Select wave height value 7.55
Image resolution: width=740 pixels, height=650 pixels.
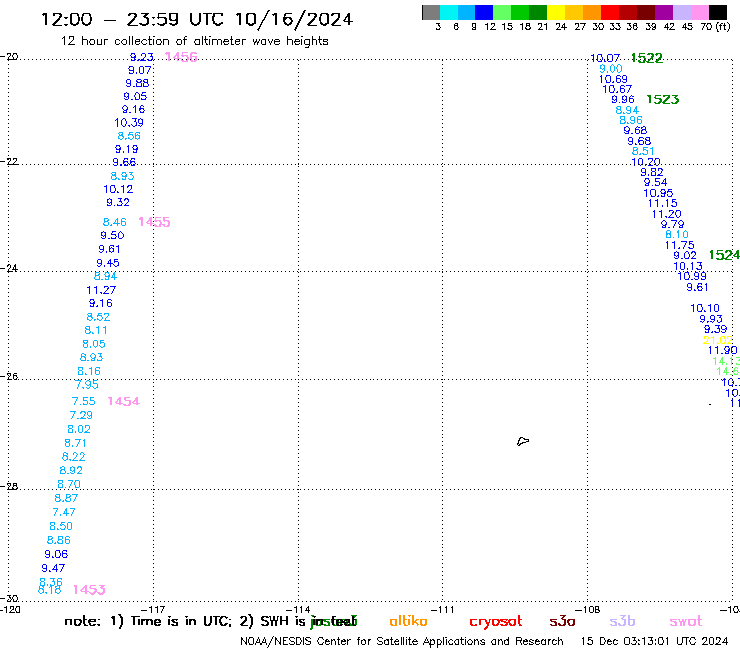pos(84,401)
